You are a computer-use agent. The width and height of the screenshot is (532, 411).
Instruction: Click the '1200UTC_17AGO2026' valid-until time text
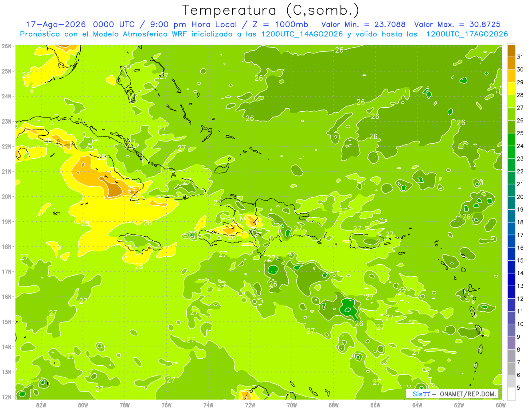click(x=467, y=34)
